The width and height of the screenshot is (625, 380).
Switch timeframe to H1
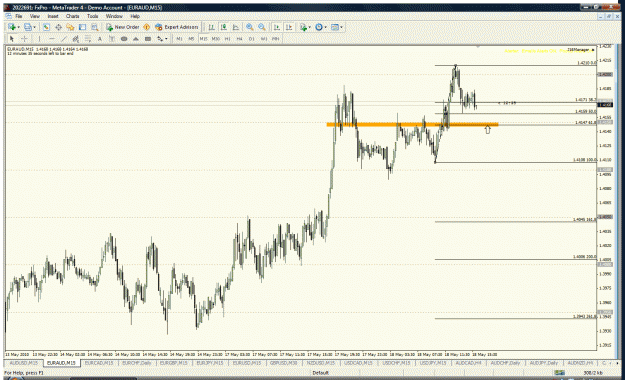click(x=228, y=39)
